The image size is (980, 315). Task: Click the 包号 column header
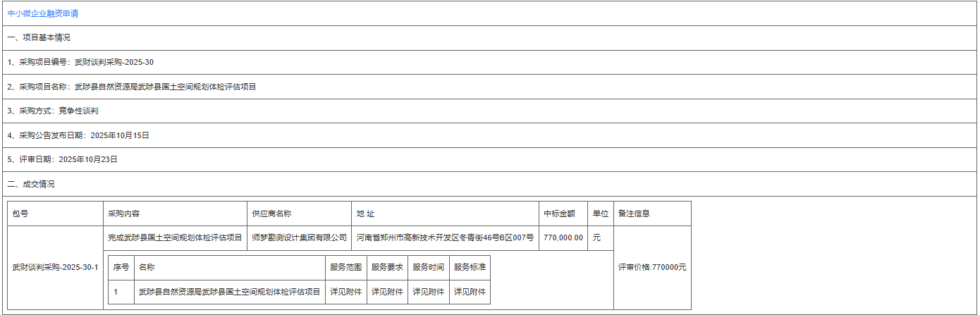[x=20, y=214]
